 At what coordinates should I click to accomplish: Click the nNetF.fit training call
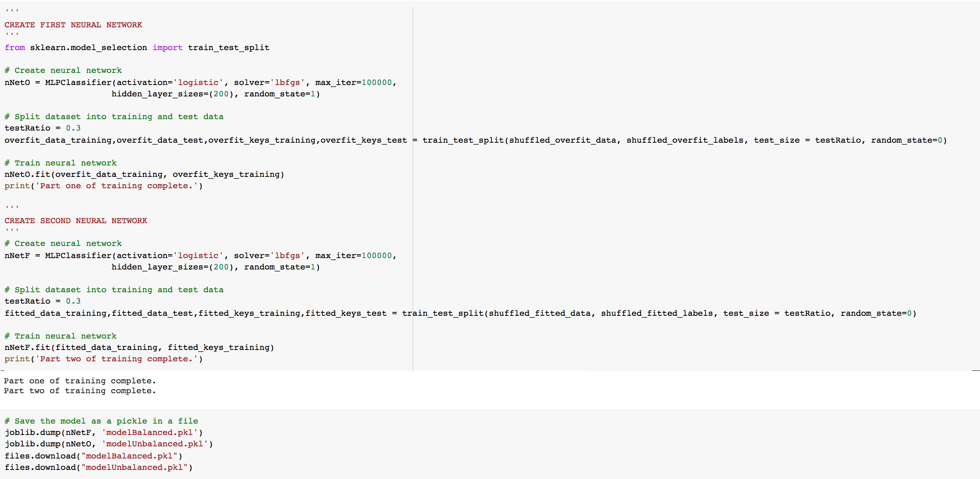click(139, 347)
